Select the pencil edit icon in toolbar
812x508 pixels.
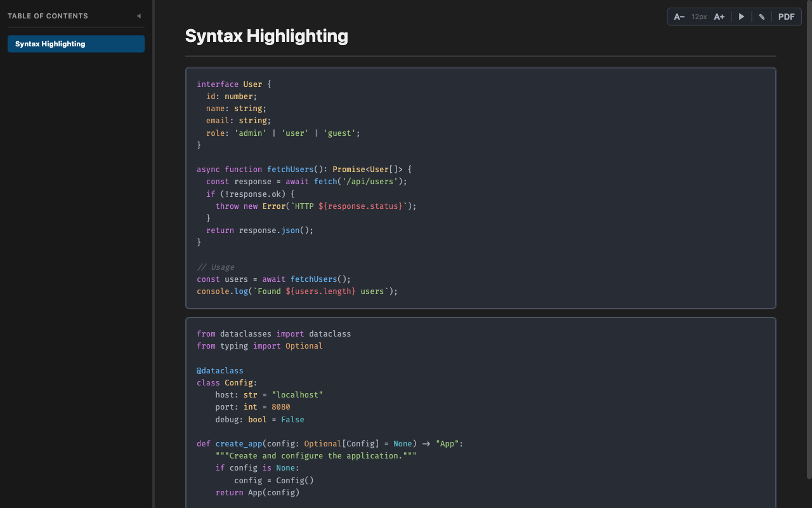[x=761, y=17]
